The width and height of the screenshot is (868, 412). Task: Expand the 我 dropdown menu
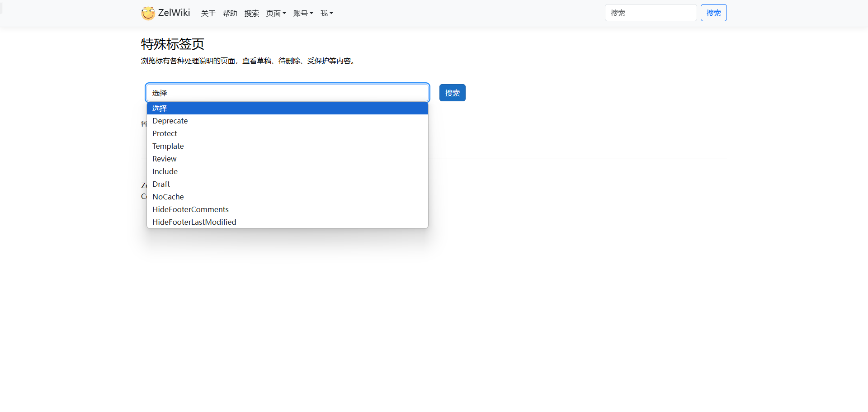(x=326, y=13)
